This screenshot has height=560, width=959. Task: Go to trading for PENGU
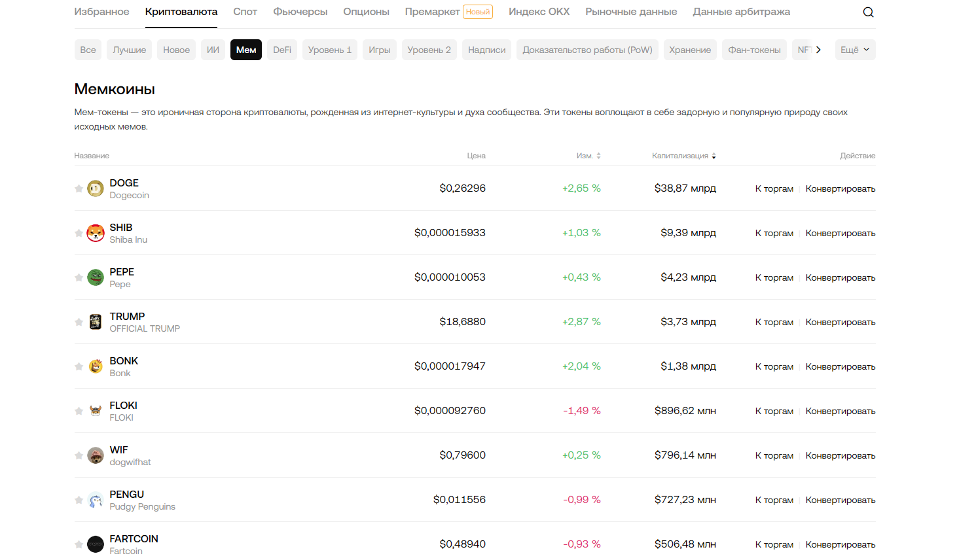click(774, 500)
